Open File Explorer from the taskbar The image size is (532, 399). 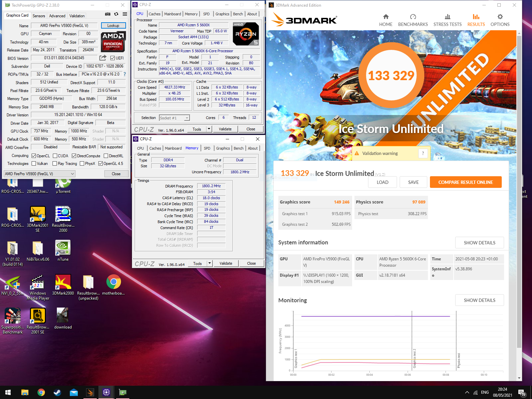[x=25, y=392]
